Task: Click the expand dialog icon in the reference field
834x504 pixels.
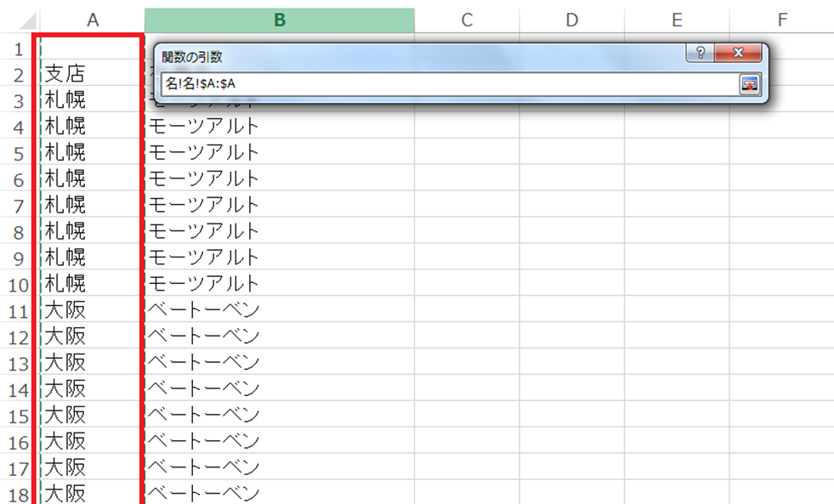Action: [749, 84]
